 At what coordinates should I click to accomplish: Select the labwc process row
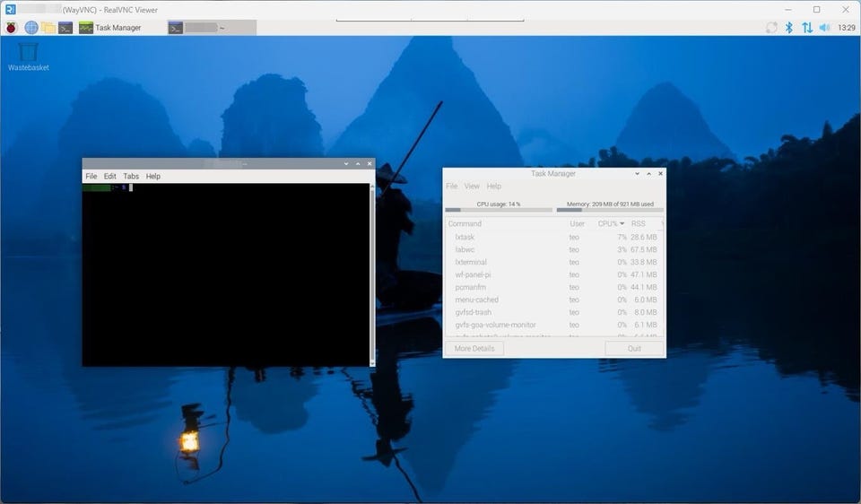(x=552, y=250)
